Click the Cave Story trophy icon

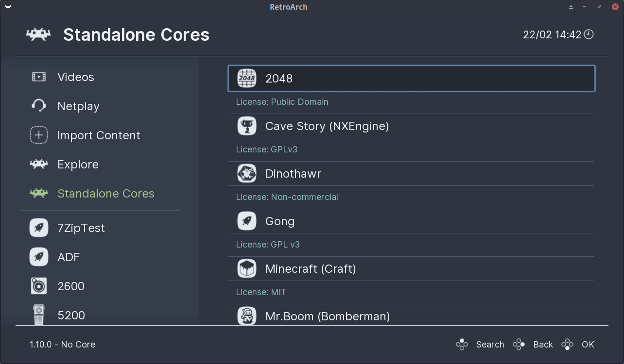247,126
